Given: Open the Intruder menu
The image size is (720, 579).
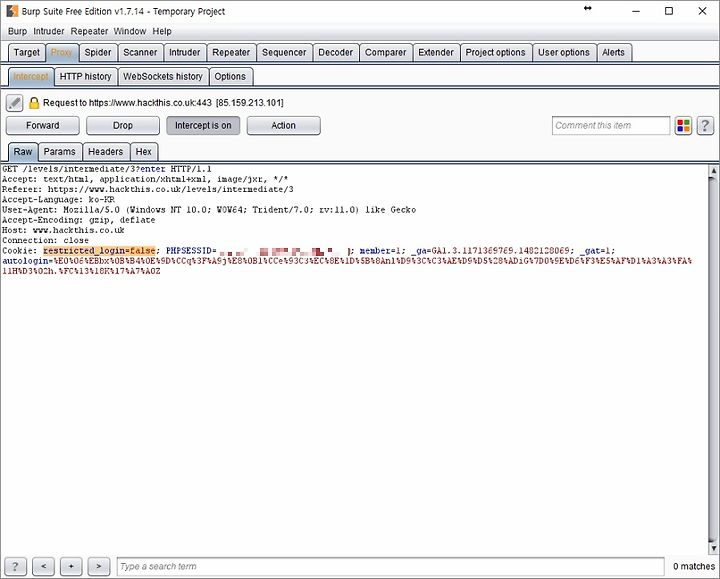Looking at the screenshot, I should tap(49, 31).
